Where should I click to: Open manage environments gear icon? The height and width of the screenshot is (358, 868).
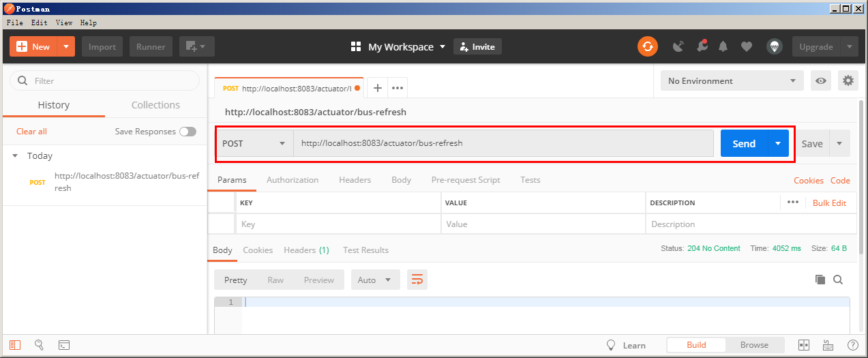tap(848, 80)
